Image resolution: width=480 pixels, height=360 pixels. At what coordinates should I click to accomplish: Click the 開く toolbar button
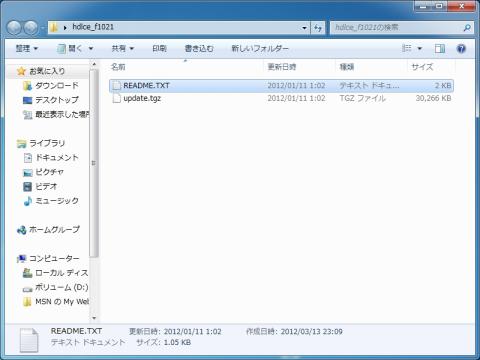(x=70, y=49)
